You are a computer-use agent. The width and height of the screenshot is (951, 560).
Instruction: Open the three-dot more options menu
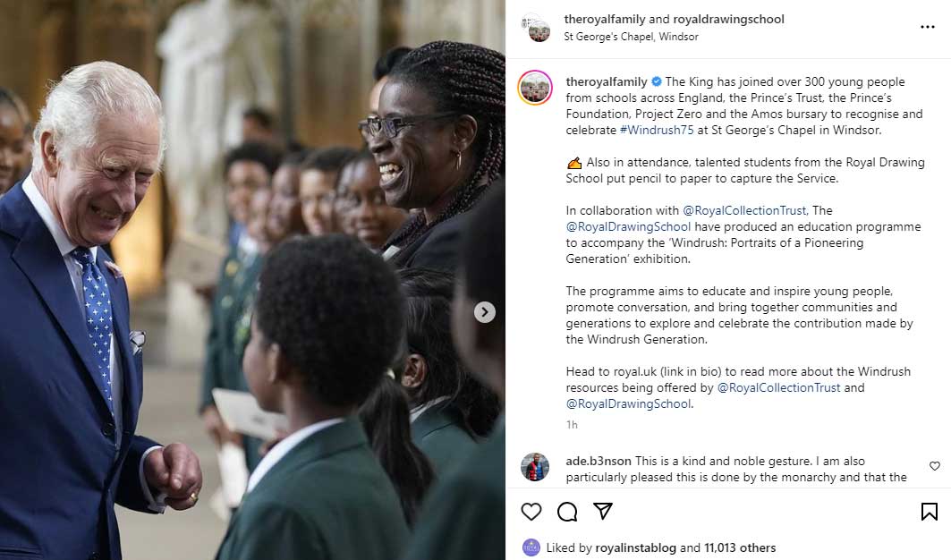click(928, 27)
